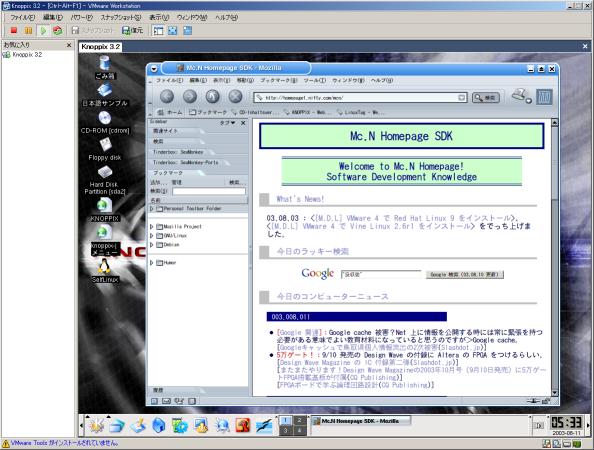Screen dimensions: 594x450
Task: Close the お気に入り favorites panel
Action: click(x=69, y=45)
